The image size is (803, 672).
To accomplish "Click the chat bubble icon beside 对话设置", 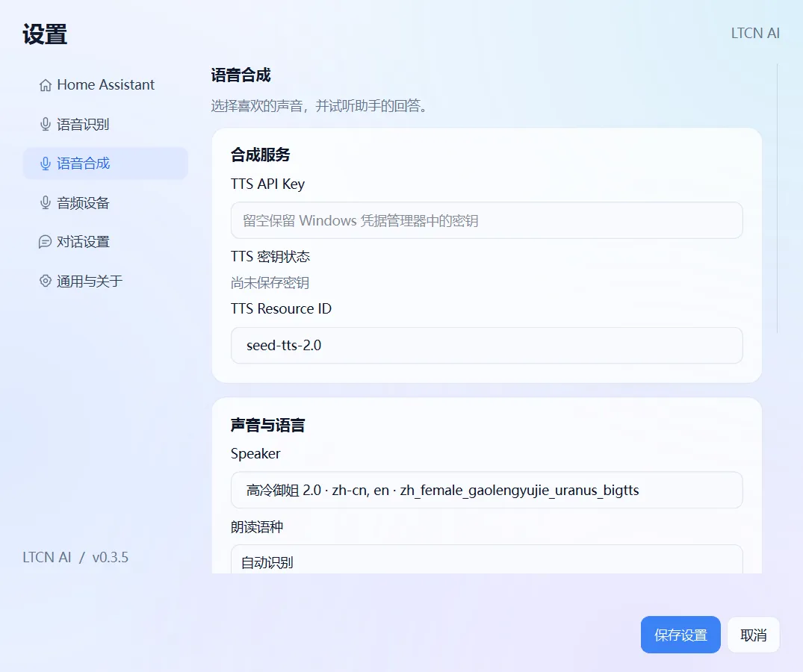I will [45, 242].
